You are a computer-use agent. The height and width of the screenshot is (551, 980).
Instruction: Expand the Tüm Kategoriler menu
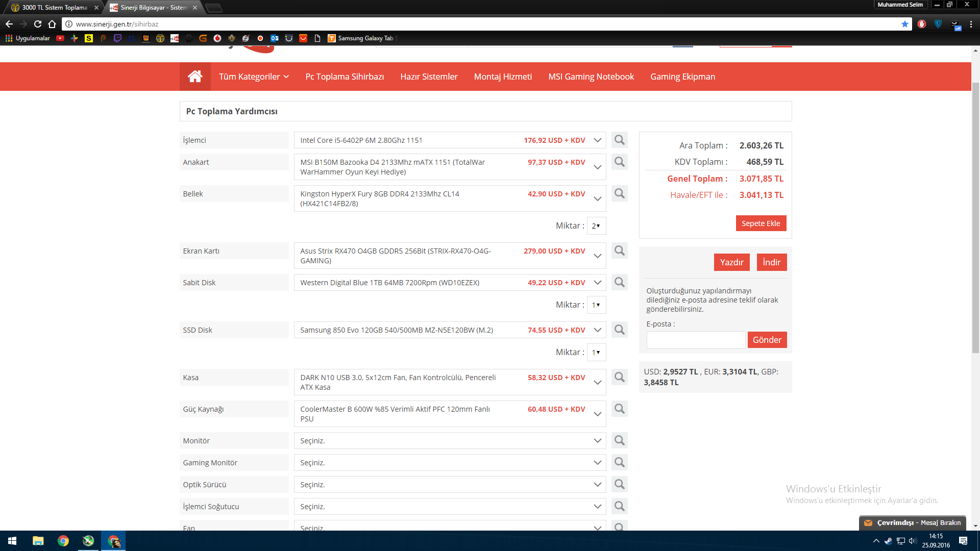254,77
